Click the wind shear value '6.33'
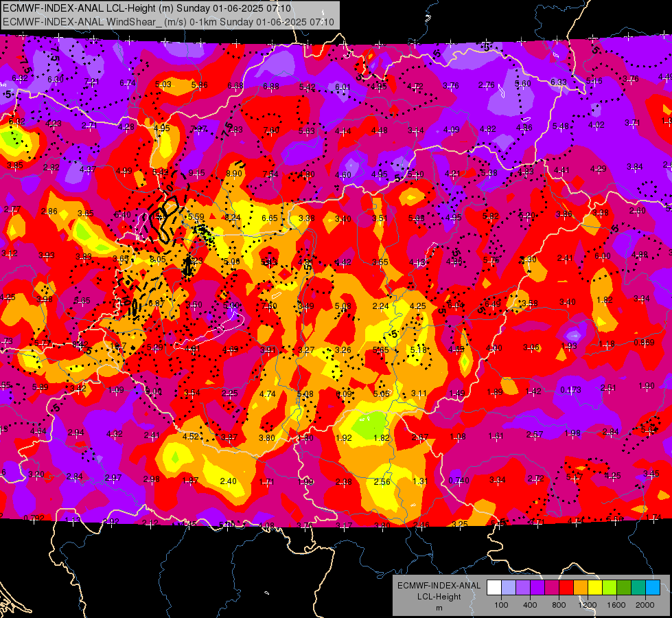Image resolution: width=672 pixels, height=618 pixels. (559, 82)
